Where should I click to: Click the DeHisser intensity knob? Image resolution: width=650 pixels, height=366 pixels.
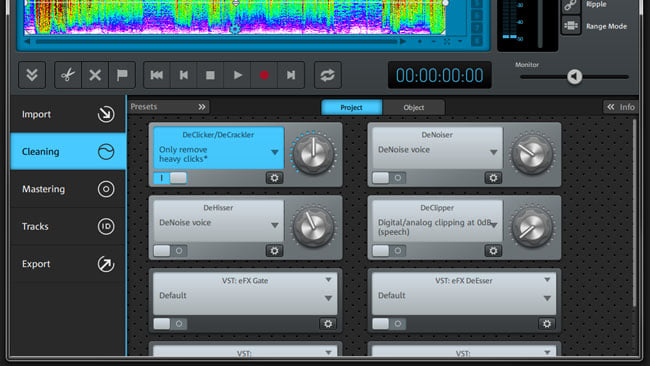point(313,227)
